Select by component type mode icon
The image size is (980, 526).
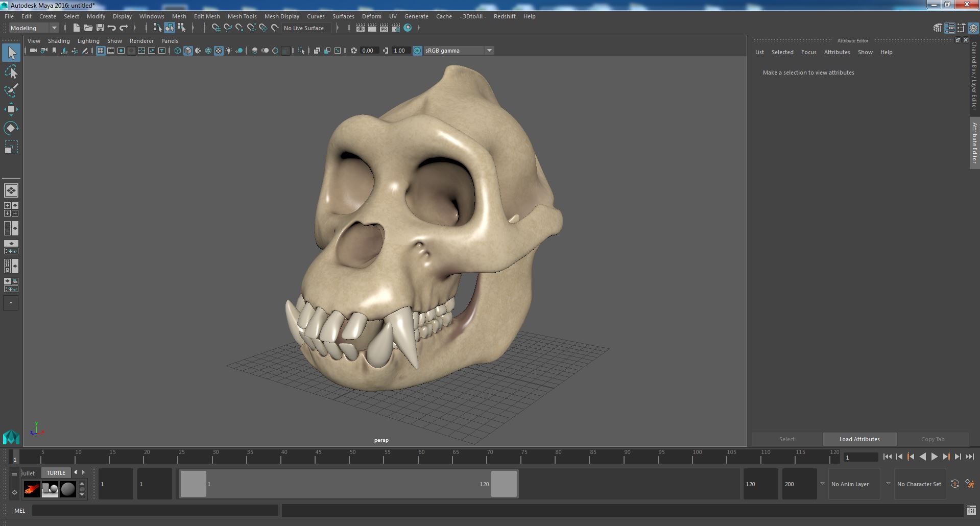pyautogui.click(x=181, y=28)
